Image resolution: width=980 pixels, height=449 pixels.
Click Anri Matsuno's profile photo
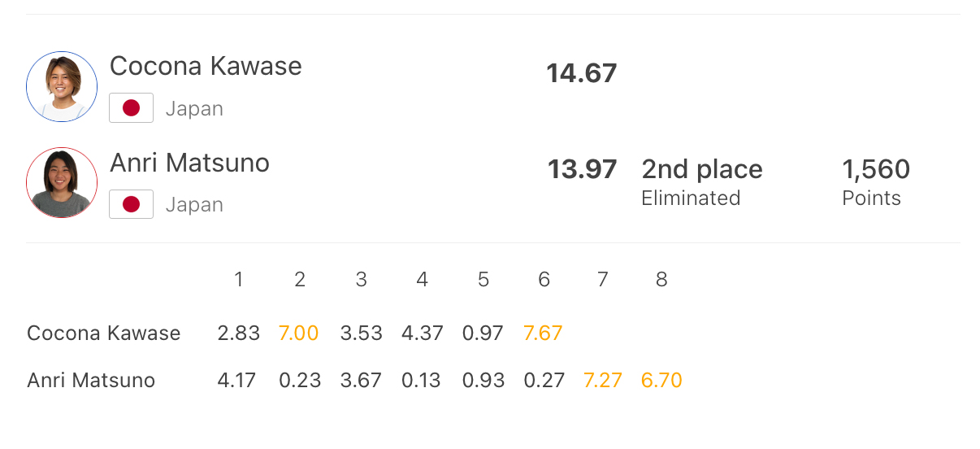pyautogui.click(x=62, y=183)
